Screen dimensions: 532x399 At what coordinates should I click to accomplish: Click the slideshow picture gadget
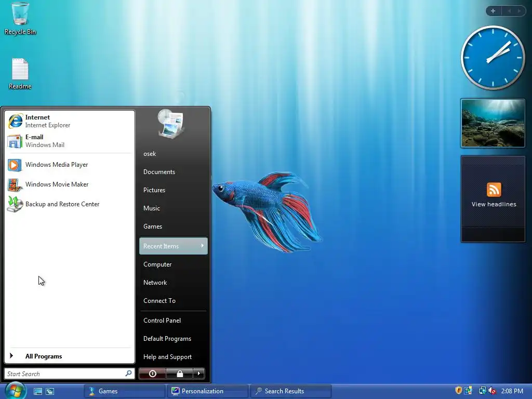point(493,123)
